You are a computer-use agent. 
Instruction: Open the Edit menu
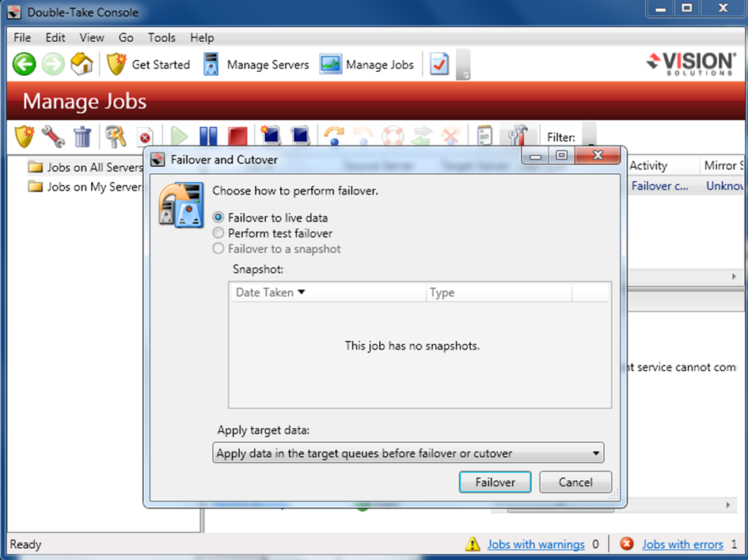tap(55, 37)
